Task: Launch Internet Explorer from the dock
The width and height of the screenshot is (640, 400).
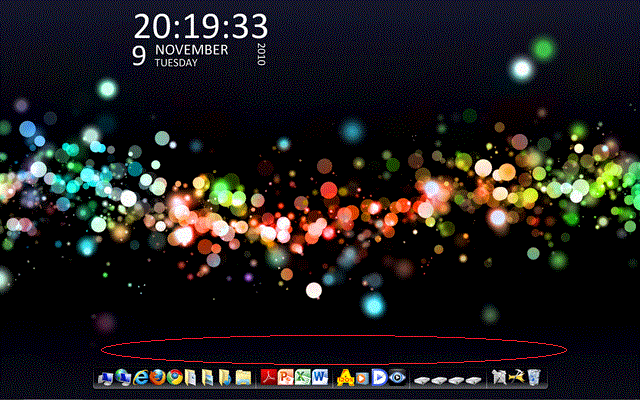Action: tap(140, 378)
